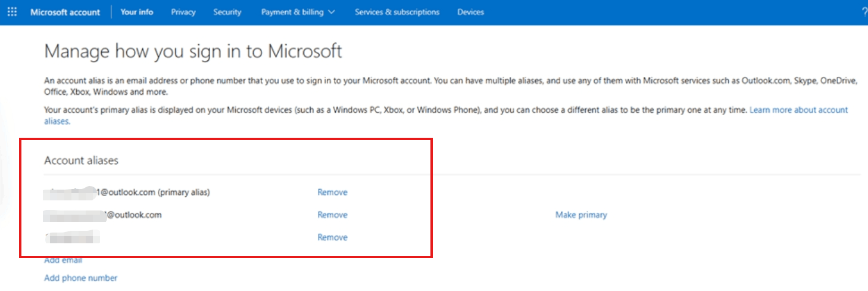
Task: Click the help question mark icon
Action: pos(864,12)
